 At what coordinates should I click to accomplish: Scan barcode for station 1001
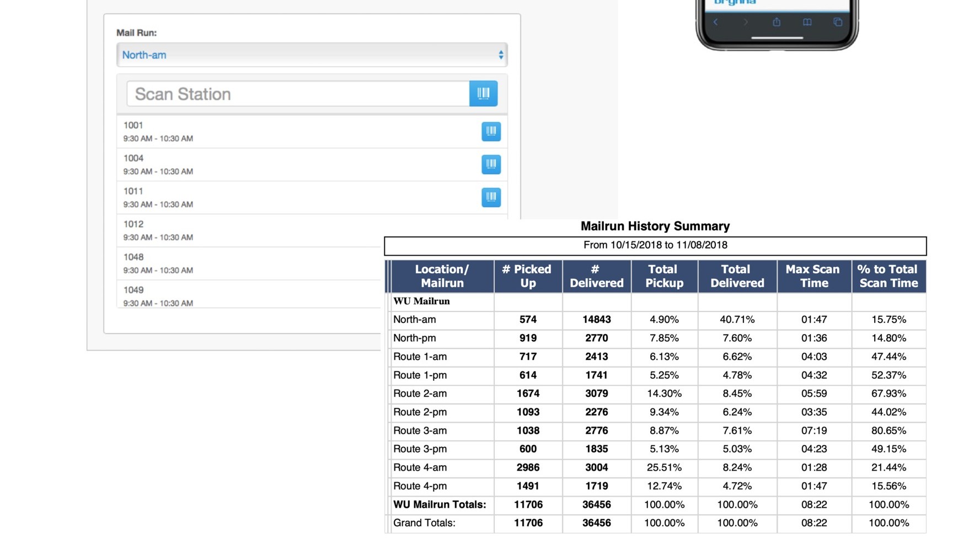[491, 131]
